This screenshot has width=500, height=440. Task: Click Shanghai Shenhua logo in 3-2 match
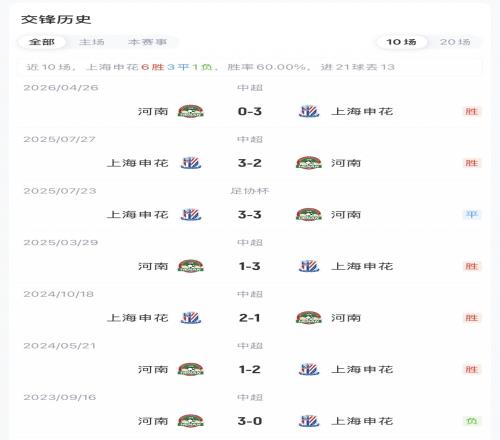click(191, 163)
